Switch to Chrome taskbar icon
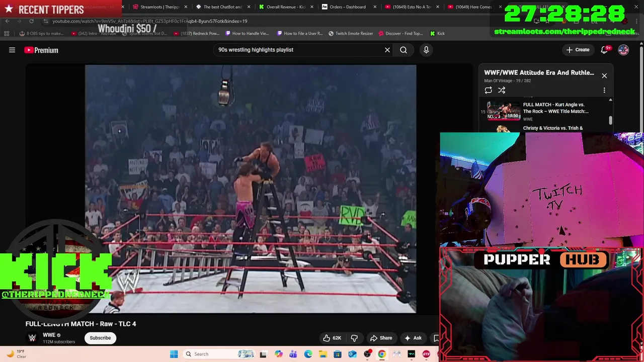The width and height of the screenshot is (644, 362). [x=382, y=354]
